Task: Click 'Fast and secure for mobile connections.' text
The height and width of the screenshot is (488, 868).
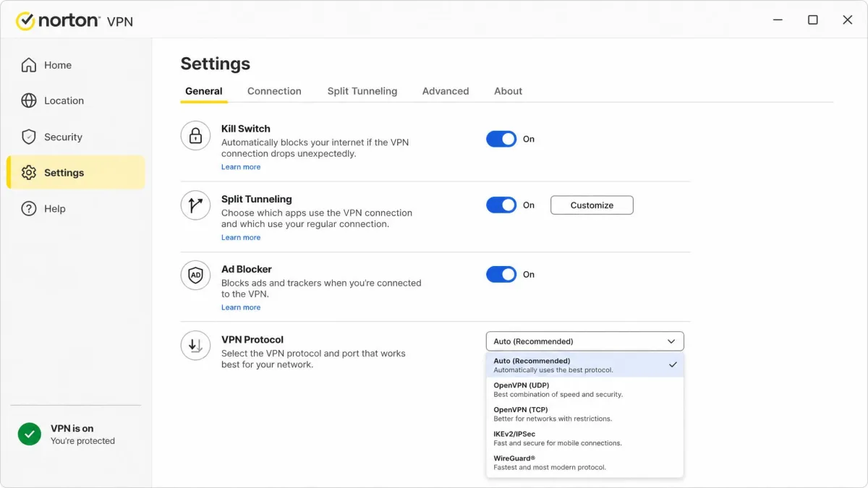Action: click(x=558, y=443)
